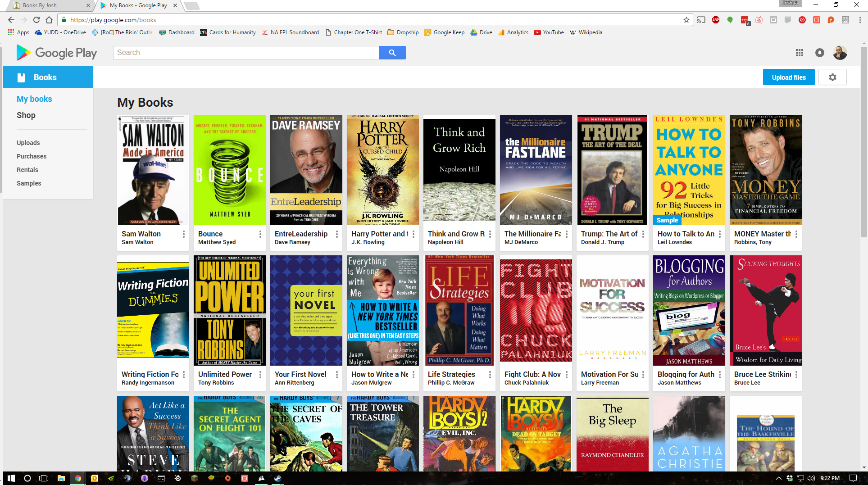The height and width of the screenshot is (485, 868).
Task: Open options menu for MONEY Master the Game
Action: (x=796, y=234)
